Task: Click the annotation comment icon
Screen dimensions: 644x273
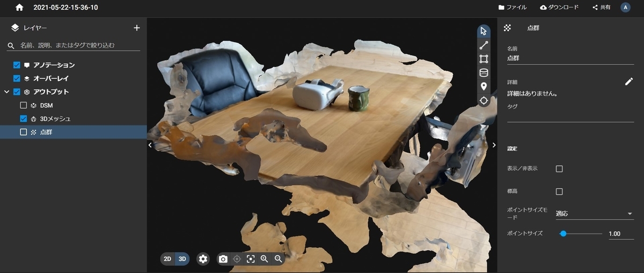Action: [x=27, y=65]
